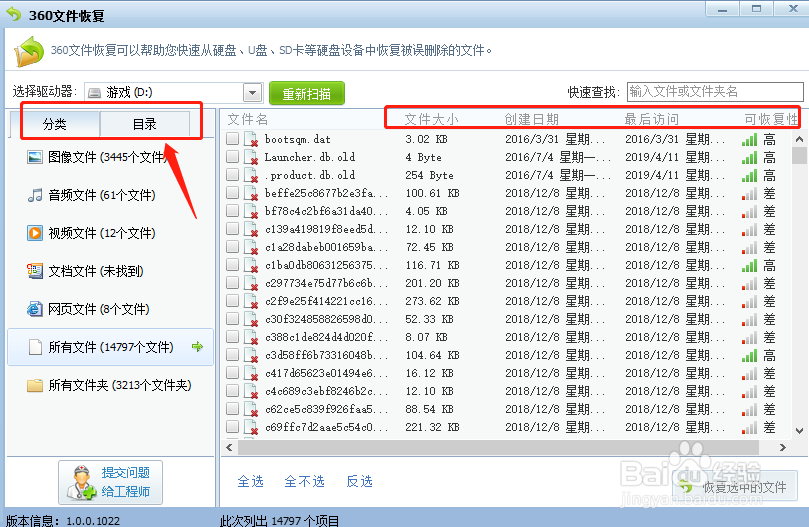Viewport: 809px width, 527px height.
Task: Click the quick search input field
Action: coord(715,92)
